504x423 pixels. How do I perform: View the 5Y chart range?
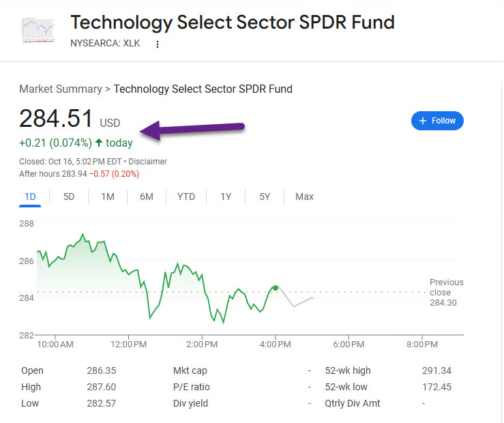265,196
